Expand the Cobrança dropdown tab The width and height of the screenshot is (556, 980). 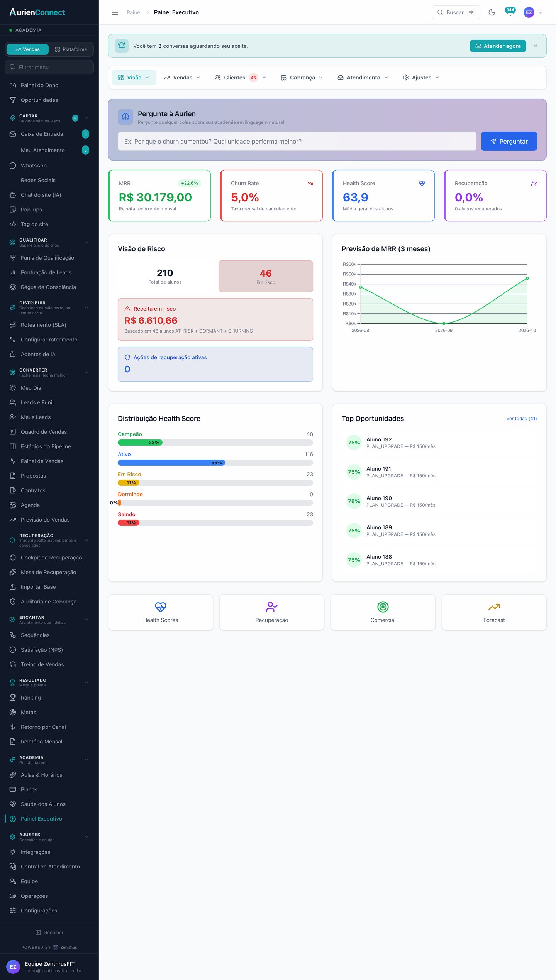tap(302, 78)
